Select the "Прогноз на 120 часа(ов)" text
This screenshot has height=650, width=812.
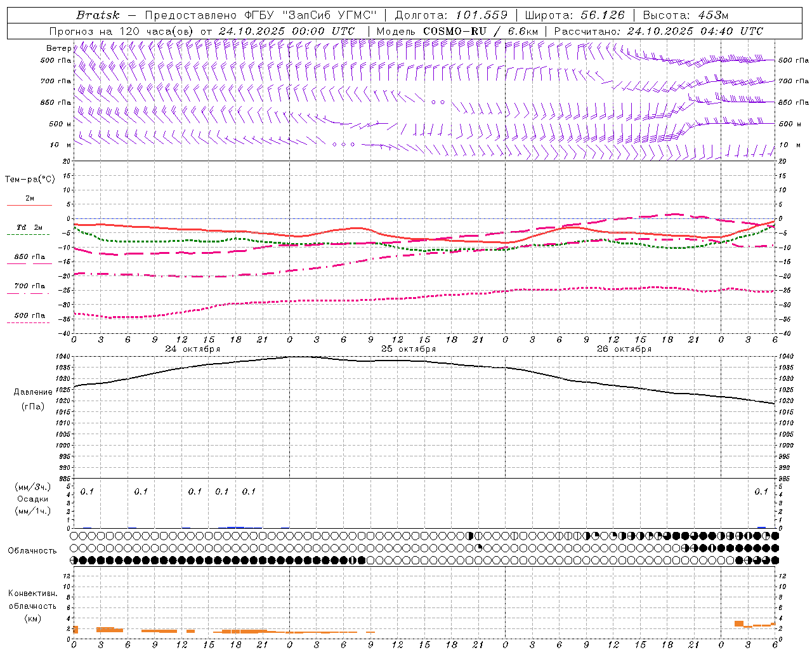(122, 31)
